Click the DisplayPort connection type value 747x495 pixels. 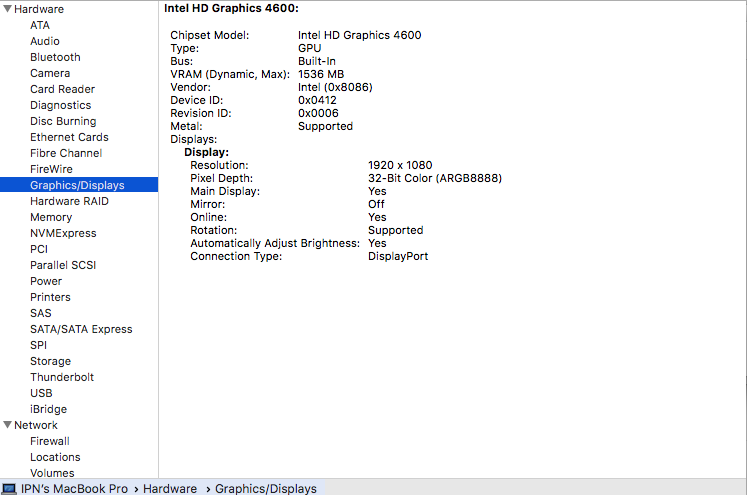(398, 256)
